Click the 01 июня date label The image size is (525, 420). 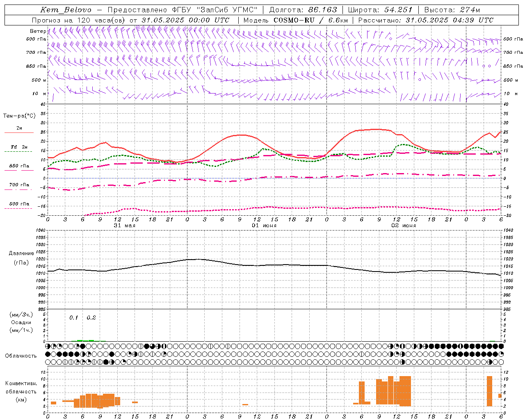pos(264,226)
